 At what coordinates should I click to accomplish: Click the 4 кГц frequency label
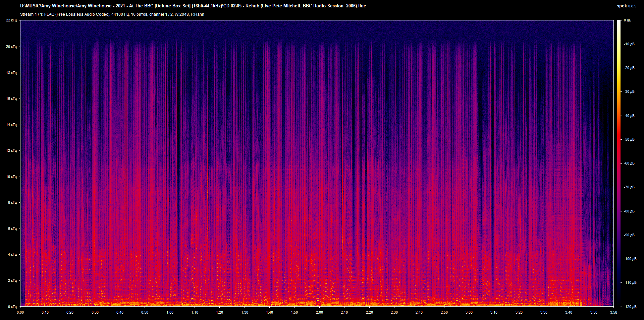pos(12,254)
